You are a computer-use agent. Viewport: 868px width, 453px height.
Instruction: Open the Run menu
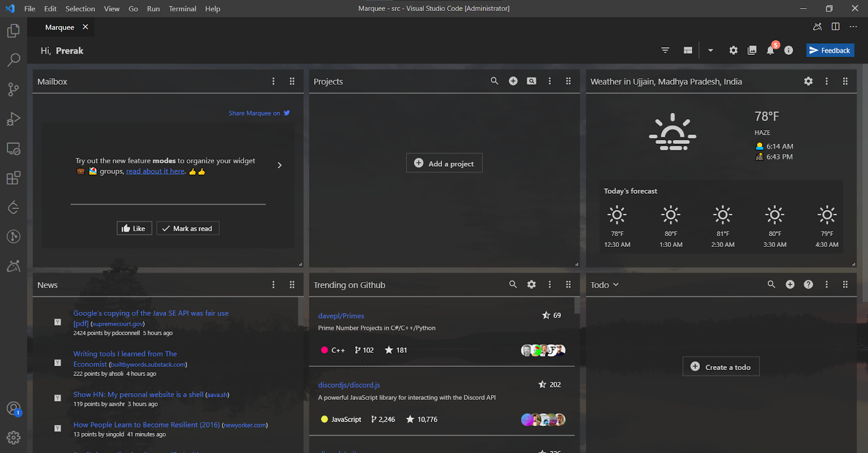[154, 9]
